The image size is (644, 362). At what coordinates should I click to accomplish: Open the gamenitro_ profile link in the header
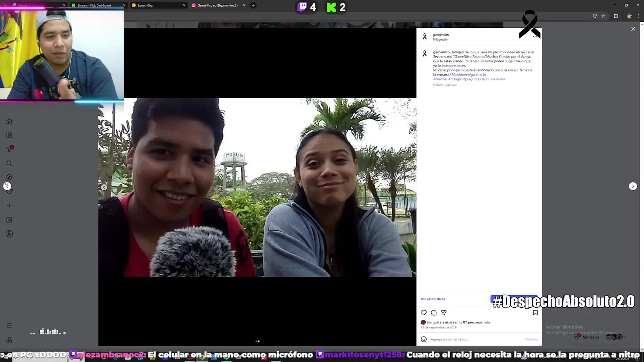442,35
